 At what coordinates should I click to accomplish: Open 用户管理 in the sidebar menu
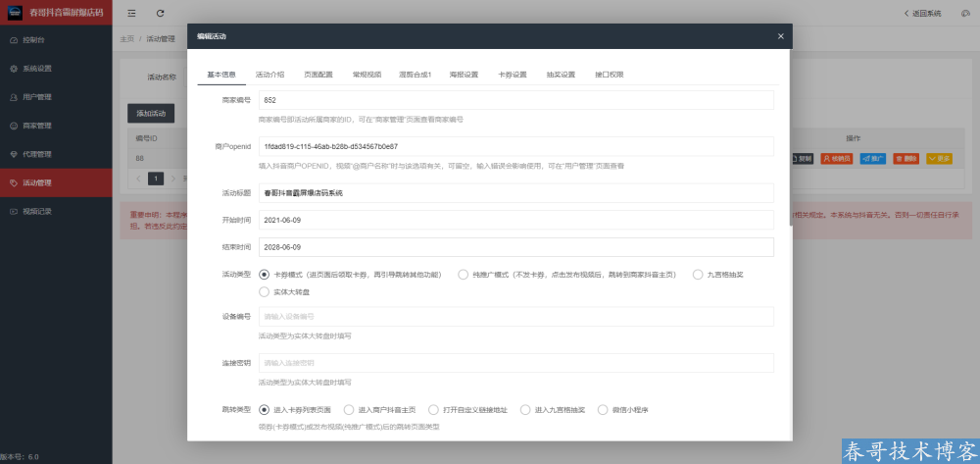[x=56, y=97]
